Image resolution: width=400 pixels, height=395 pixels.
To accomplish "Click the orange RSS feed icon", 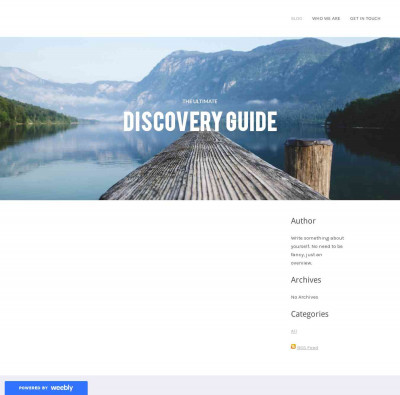I will click(x=293, y=347).
